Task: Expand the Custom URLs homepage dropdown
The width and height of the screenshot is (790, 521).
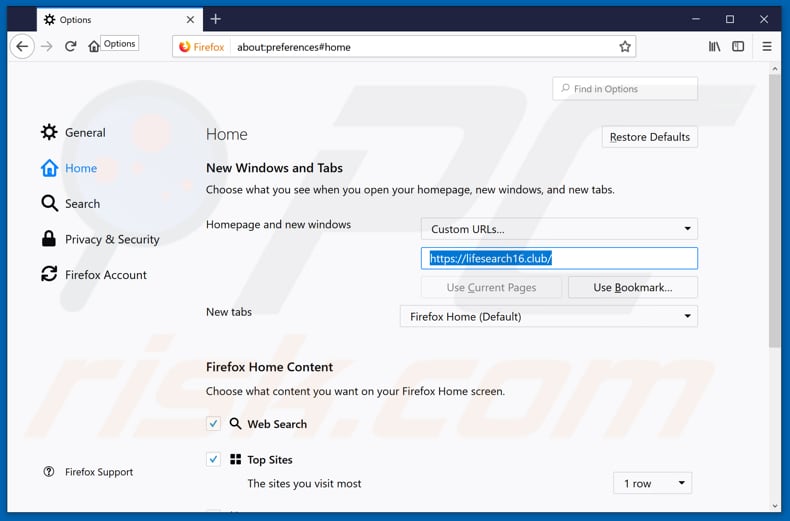Action: tap(559, 229)
